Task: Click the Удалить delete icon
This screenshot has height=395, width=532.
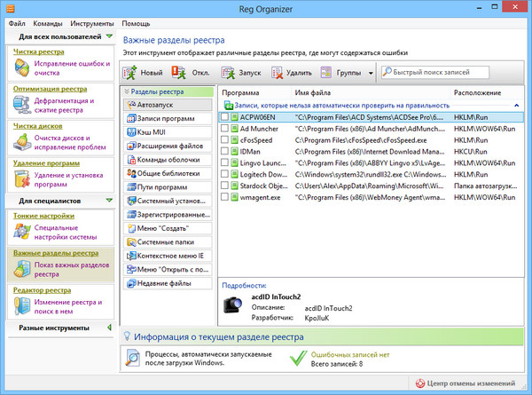Action: tap(278, 72)
